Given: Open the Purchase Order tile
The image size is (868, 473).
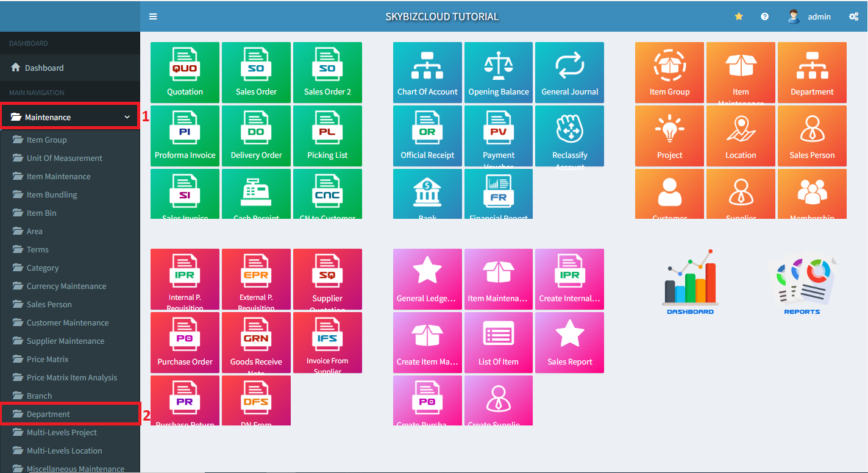Looking at the screenshot, I should point(185,343).
